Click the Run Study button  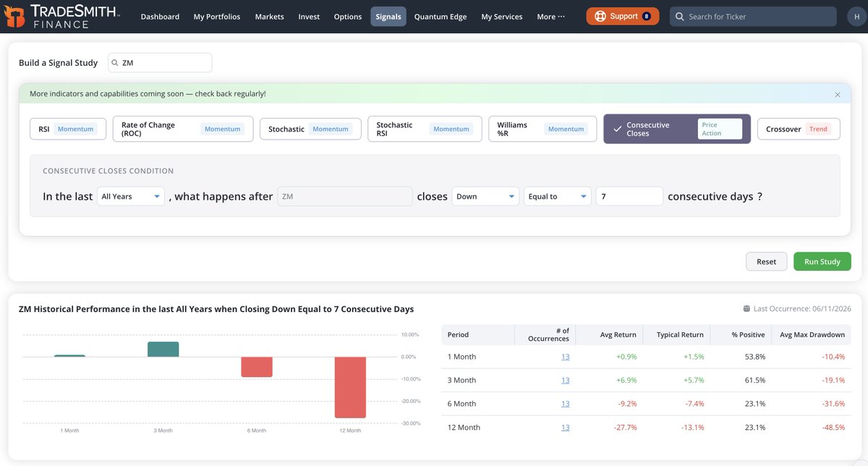click(822, 261)
